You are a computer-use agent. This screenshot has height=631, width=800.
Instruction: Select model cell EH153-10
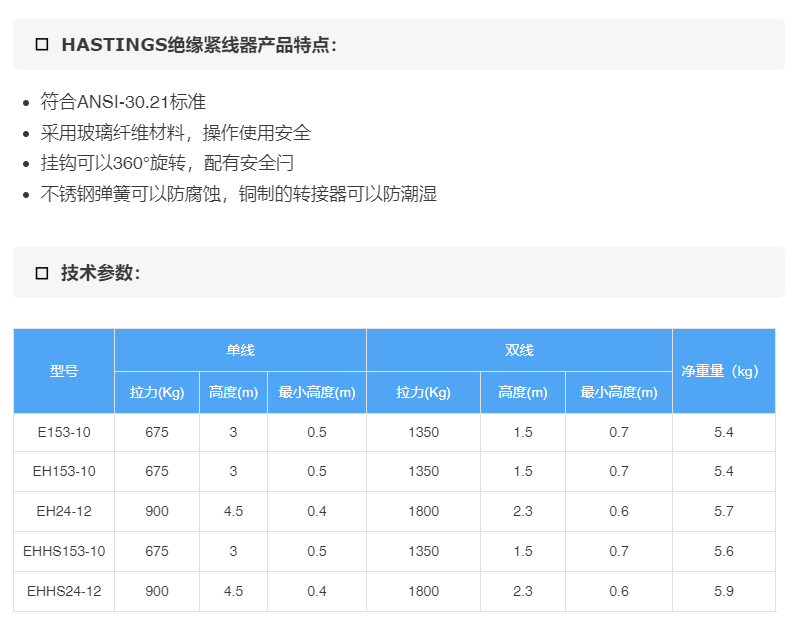click(64, 471)
